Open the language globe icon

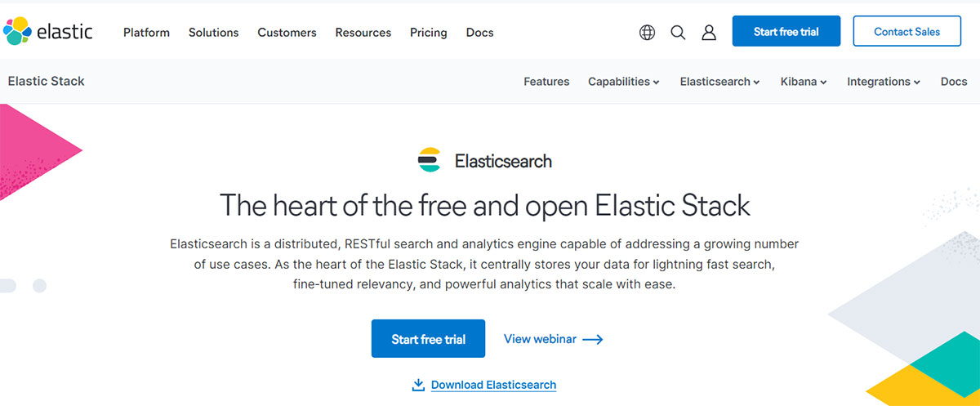tap(647, 33)
